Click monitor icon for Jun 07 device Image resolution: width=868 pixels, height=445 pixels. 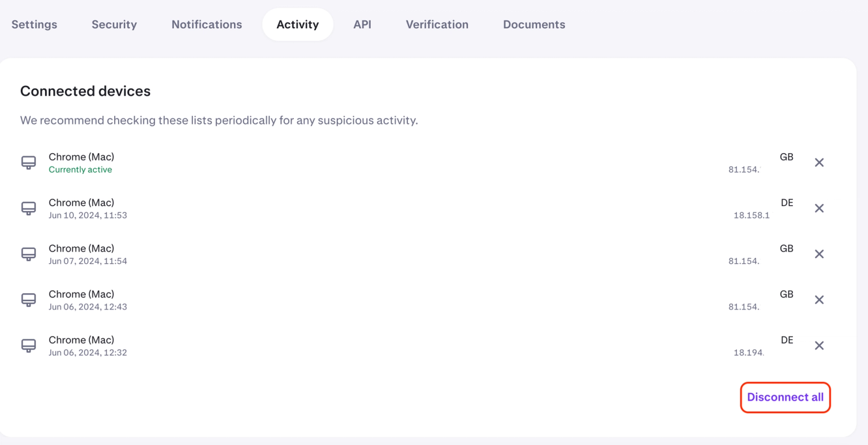(x=29, y=254)
